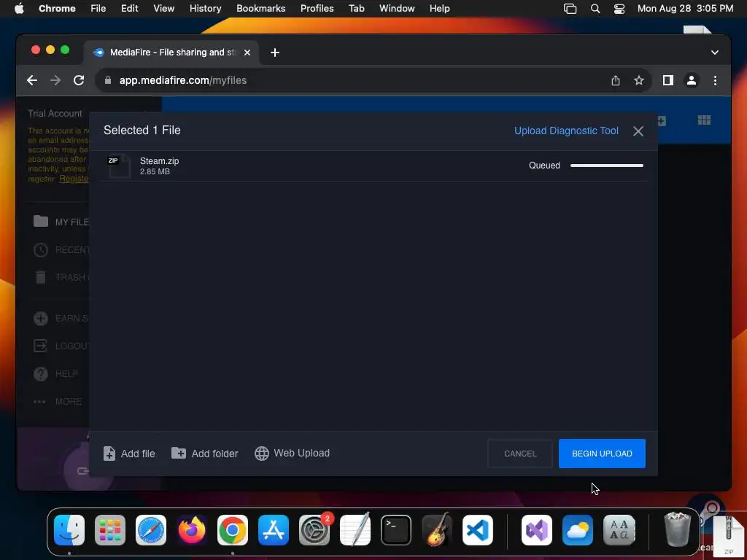Viewport: 747px width, 560px height.
Task: Click the date and time in menu bar
Action: tap(685, 8)
